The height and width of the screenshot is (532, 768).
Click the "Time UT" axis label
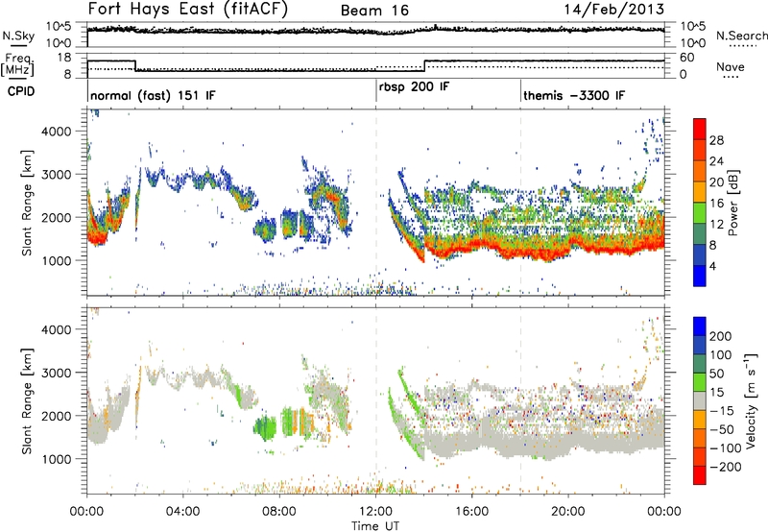[375, 525]
